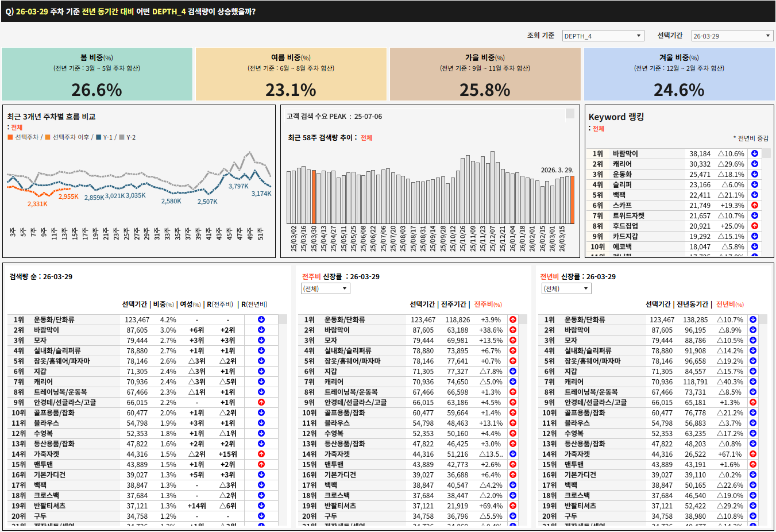Click the blue down arrow beside 바람막이 keyword ranking
Viewport: 776px width, 532px height.
coord(755,153)
